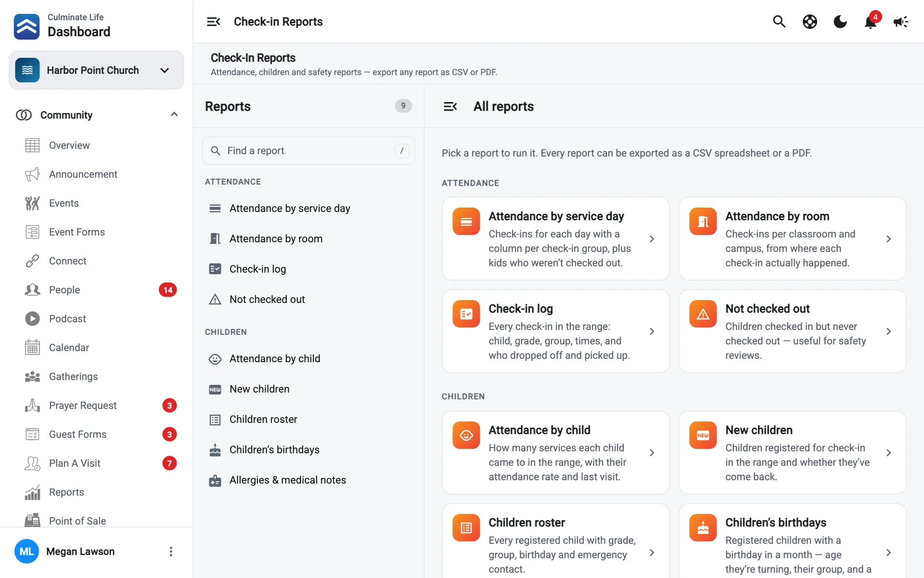
Task: Open Overview in sidebar
Action: (96, 145)
